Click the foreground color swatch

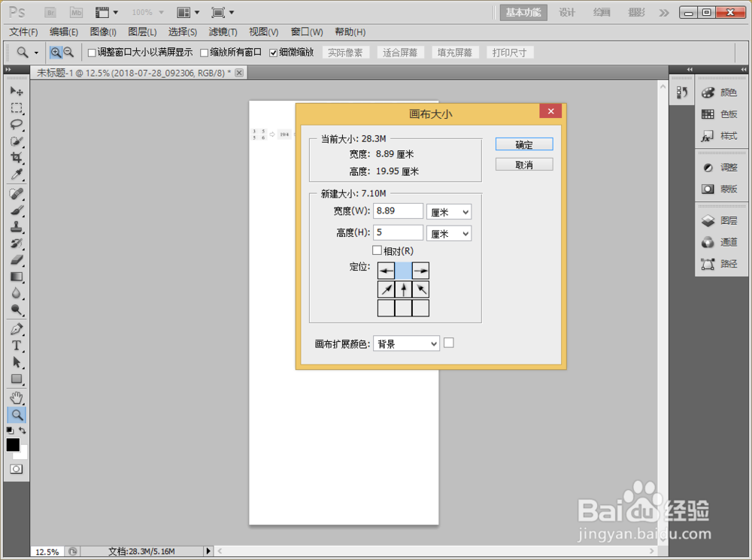pyautogui.click(x=12, y=445)
